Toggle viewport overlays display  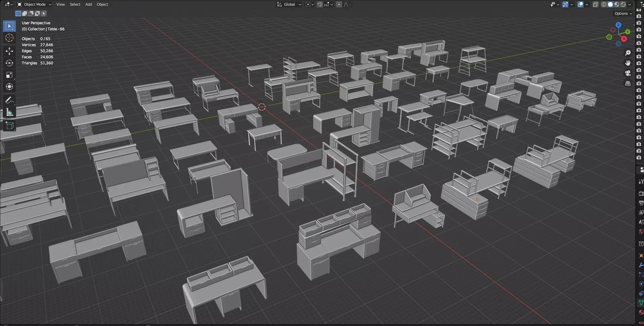(x=580, y=4)
